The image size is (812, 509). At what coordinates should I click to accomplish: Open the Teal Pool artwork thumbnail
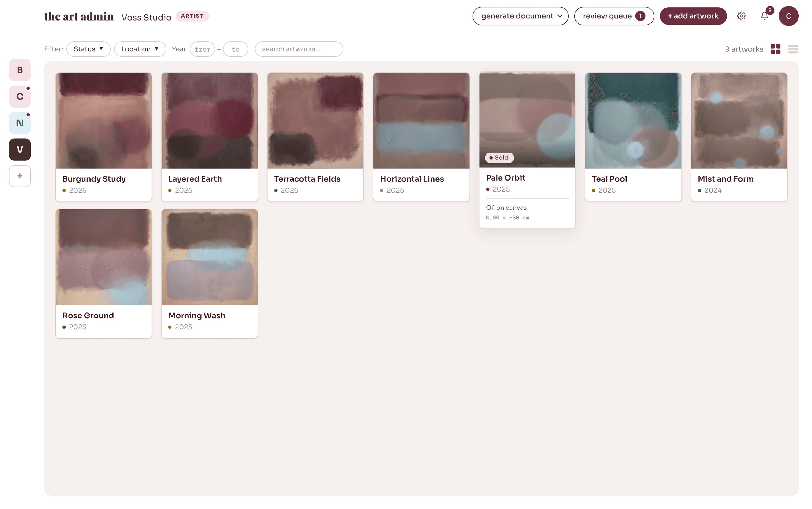point(633,120)
